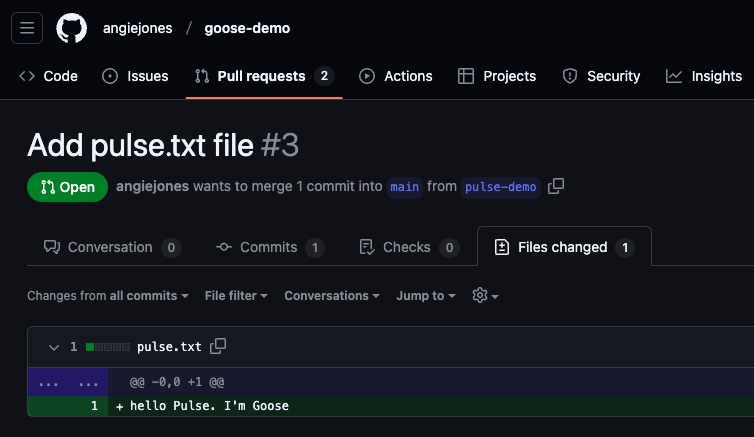
Task: Collapse the pulse.txt file diff
Action: coord(54,347)
